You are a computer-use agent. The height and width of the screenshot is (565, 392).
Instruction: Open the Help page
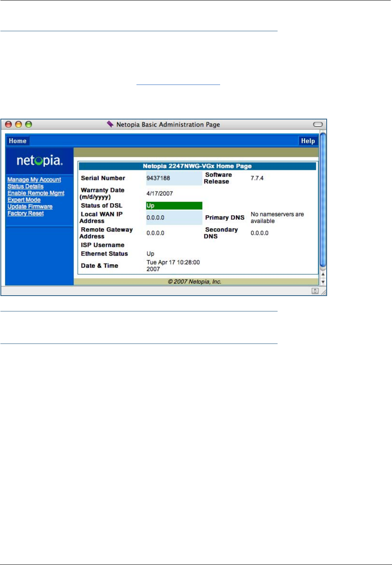(308, 141)
